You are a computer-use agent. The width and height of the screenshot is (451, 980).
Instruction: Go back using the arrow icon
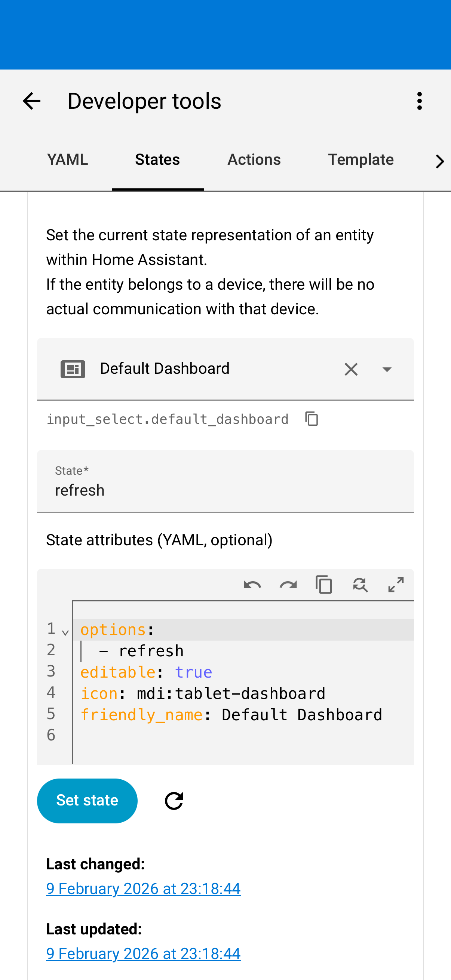31,101
